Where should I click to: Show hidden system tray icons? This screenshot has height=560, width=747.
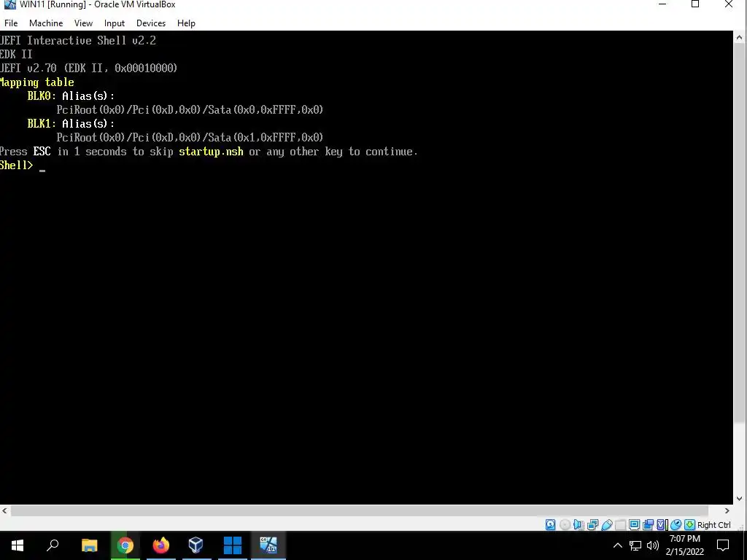(617, 545)
